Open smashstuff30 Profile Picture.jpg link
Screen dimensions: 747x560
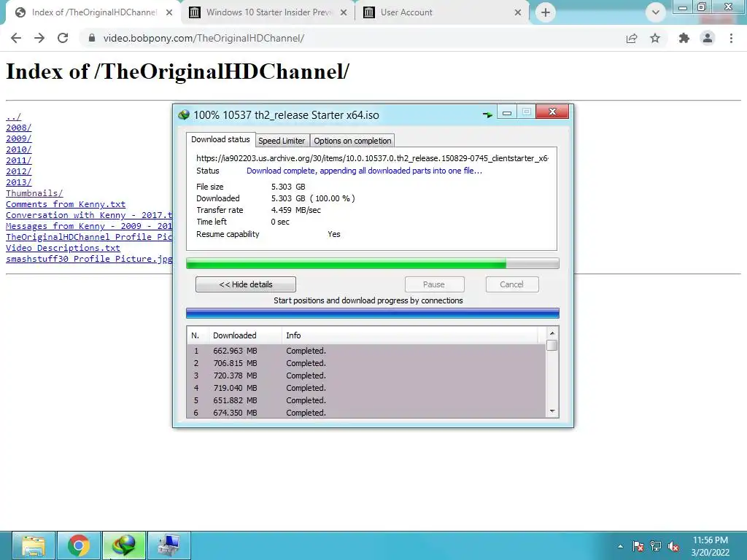tap(89, 259)
